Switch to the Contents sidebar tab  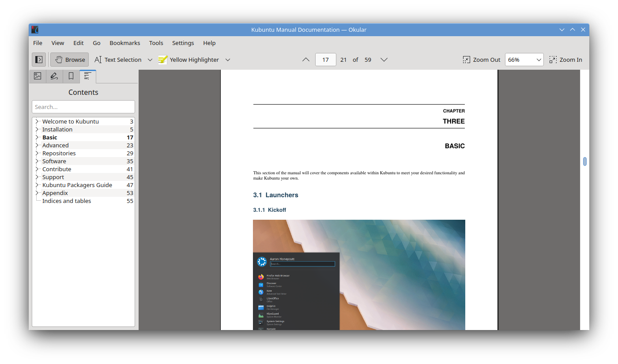point(87,76)
